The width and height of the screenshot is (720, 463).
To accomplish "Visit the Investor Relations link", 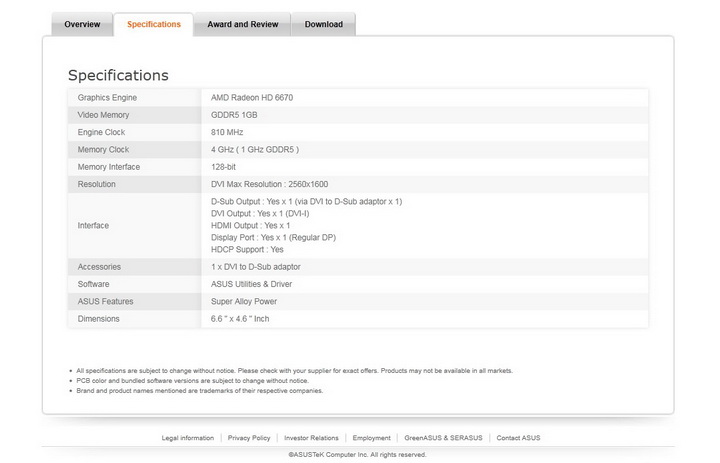I will 311,438.
